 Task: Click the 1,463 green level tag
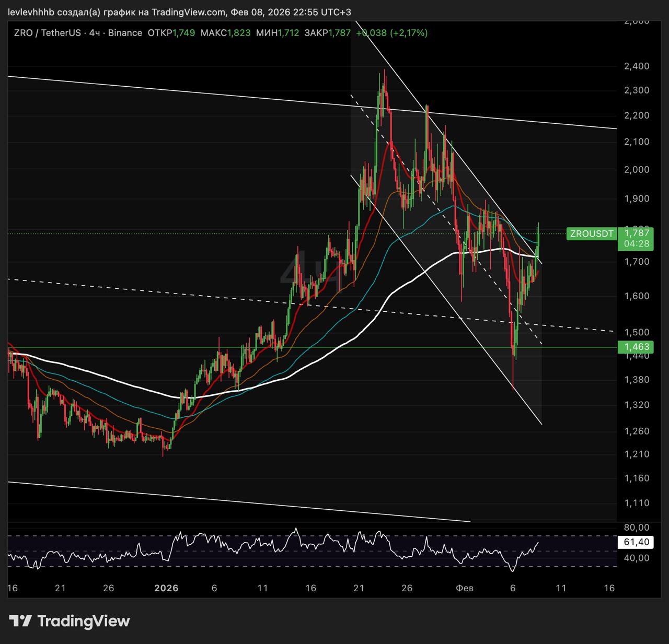point(636,347)
